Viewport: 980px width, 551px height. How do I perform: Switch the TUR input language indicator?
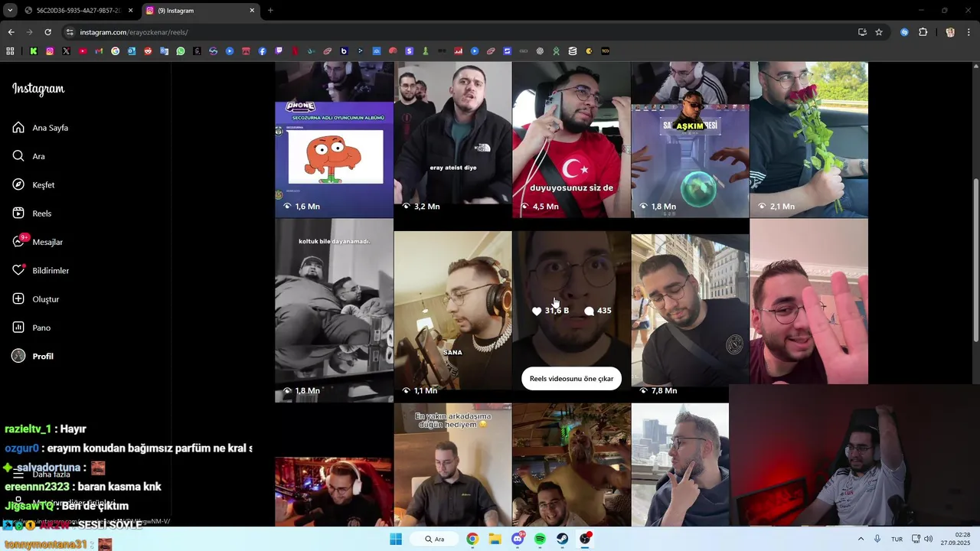point(897,539)
